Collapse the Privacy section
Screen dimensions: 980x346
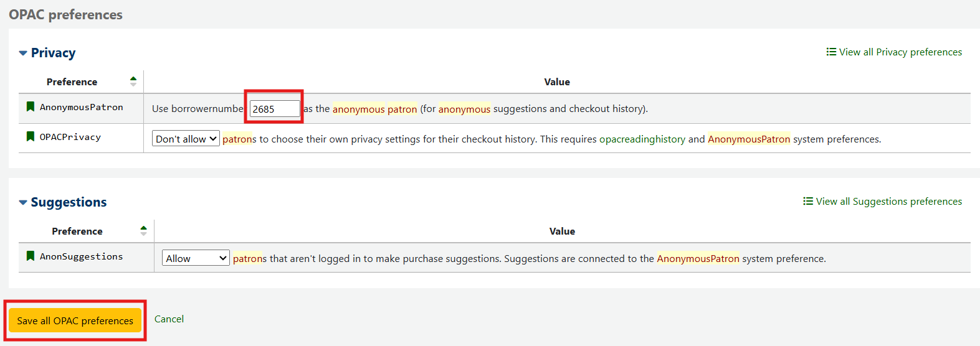pos(23,53)
